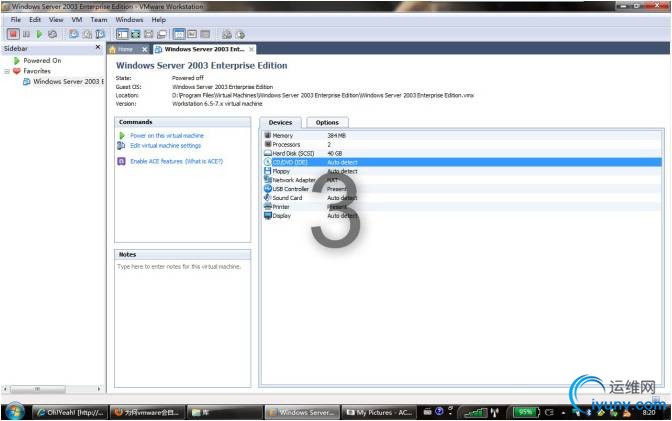The width and height of the screenshot is (672, 421).
Task: Click the Revert to Snapshot toolbar icon
Action: click(87, 34)
